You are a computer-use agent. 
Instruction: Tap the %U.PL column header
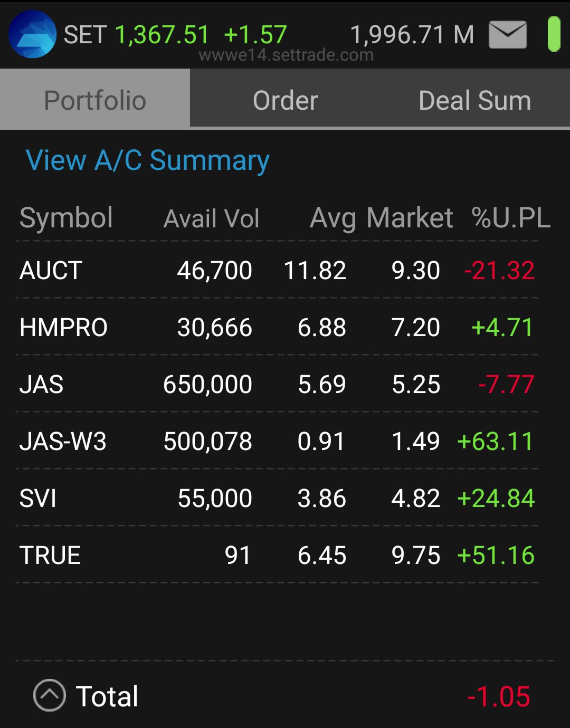511,217
